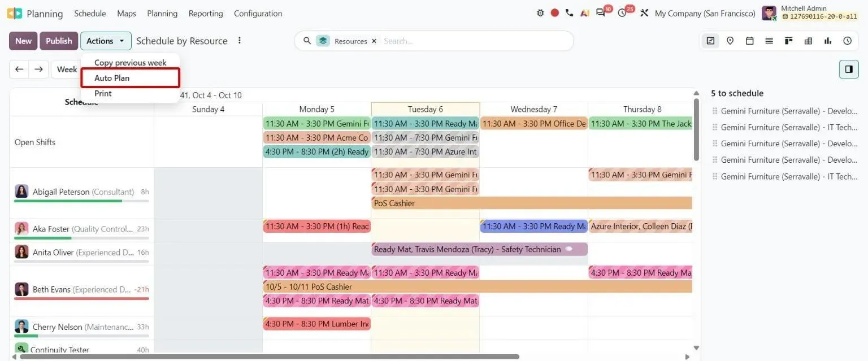
Task: Click Beth Evans' red workload progress bar
Action: pyautogui.click(x=82, y=298)
